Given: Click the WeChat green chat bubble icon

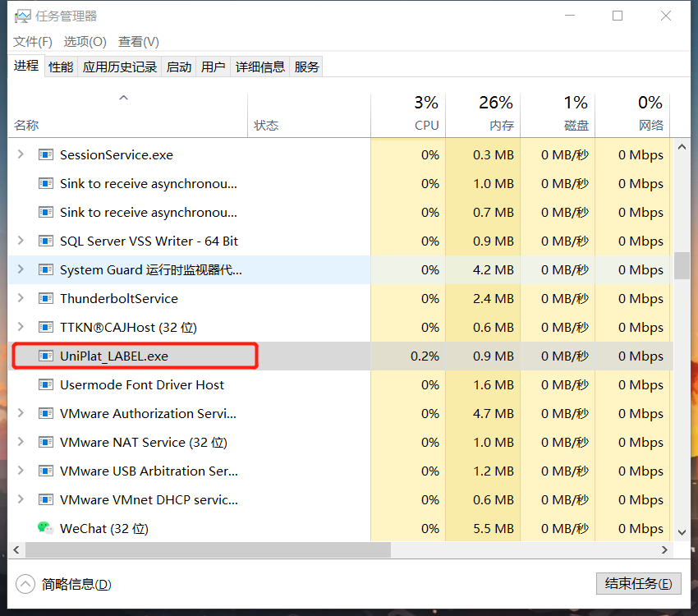Looking at the screenshot, I should pos(46,528).
